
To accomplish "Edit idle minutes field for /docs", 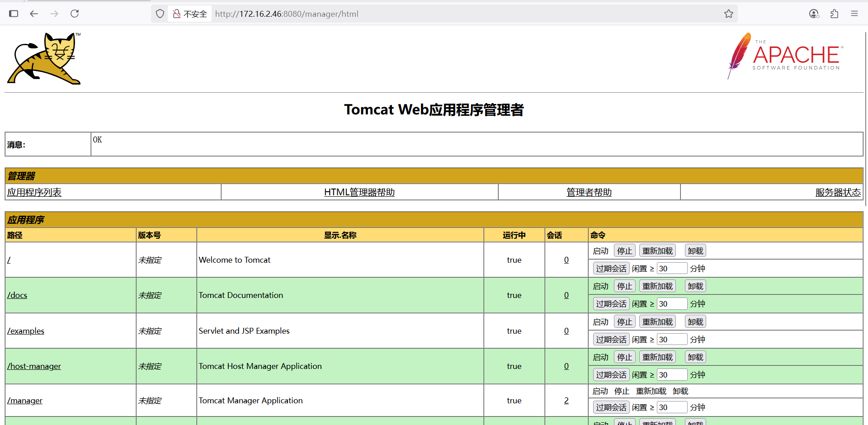I will 672,304.
